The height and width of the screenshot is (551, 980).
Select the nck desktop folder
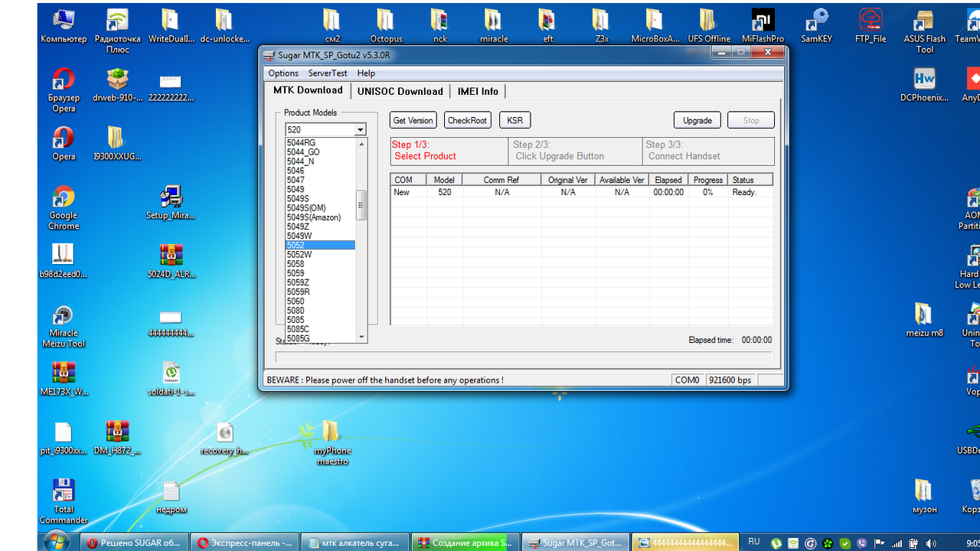[x=439, y=26]
